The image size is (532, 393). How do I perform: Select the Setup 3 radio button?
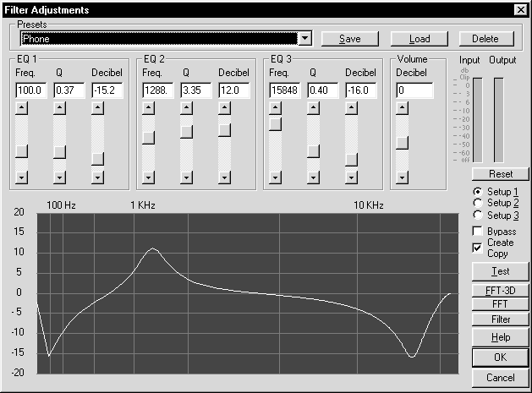coord(478,216)
